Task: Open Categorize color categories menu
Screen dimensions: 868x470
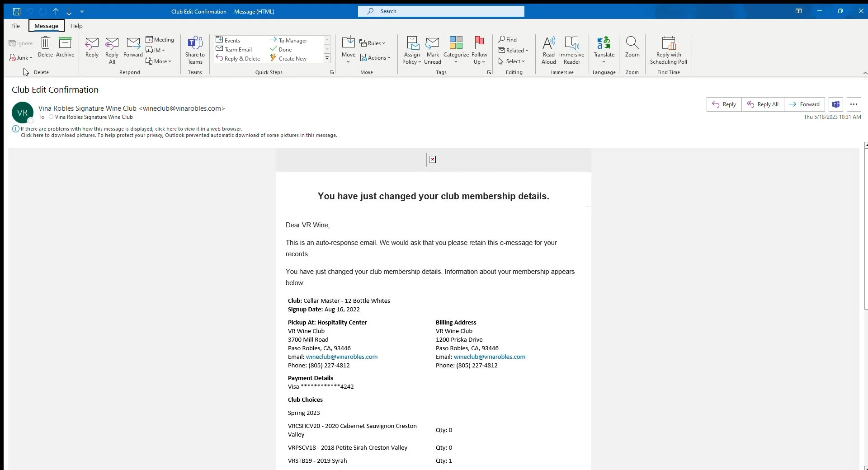Action: click(456, 51)
